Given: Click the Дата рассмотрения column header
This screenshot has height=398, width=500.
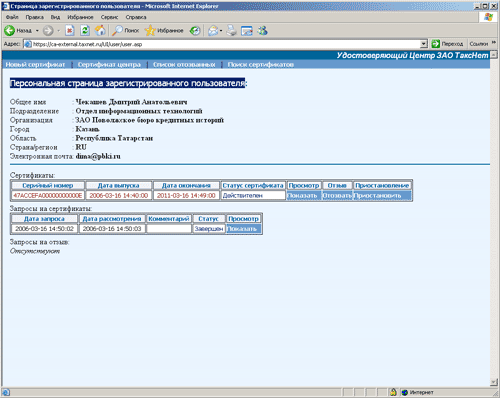Looking at the screenshot, I should tap(112, 219).
